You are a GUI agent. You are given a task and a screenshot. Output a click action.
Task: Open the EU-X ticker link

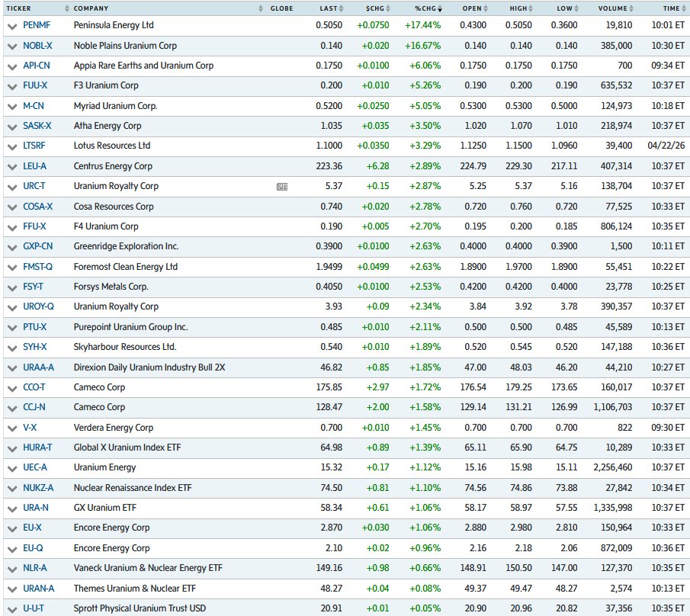tap(32, 528)
